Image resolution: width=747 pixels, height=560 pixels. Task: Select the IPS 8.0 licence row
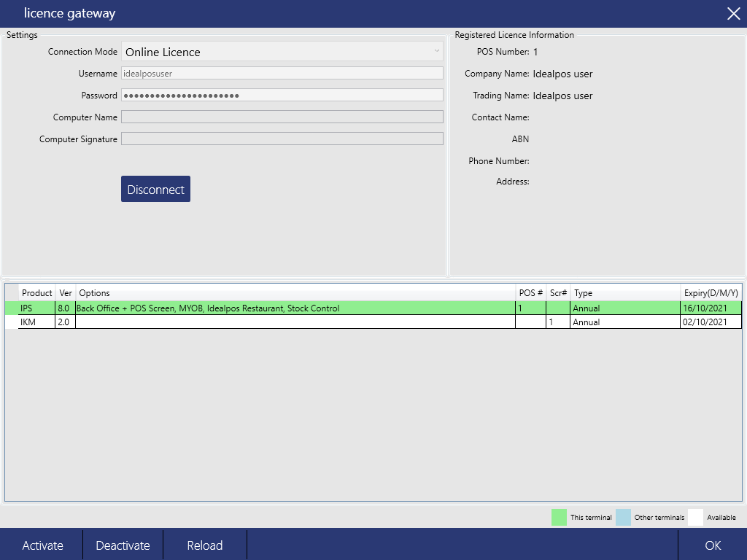292,308
